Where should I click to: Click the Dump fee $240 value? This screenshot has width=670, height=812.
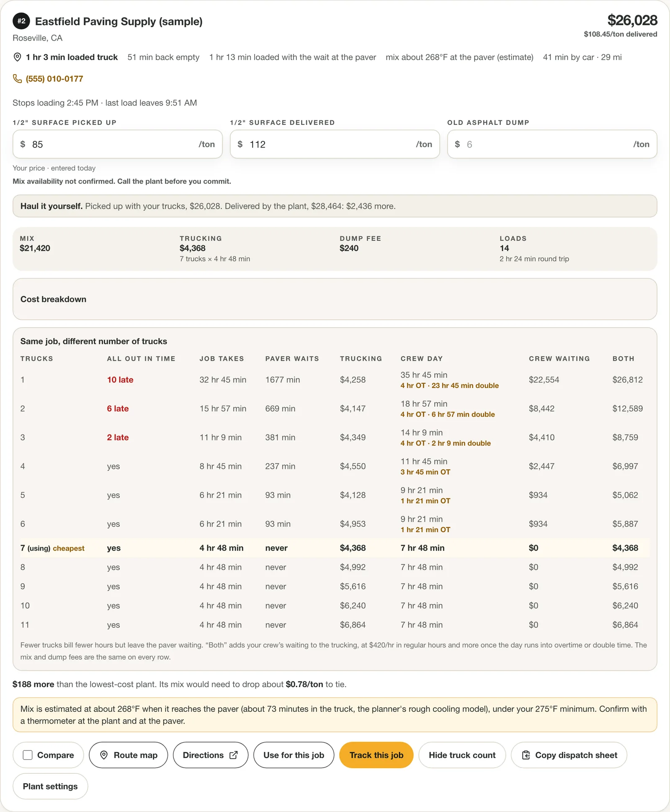349,248
